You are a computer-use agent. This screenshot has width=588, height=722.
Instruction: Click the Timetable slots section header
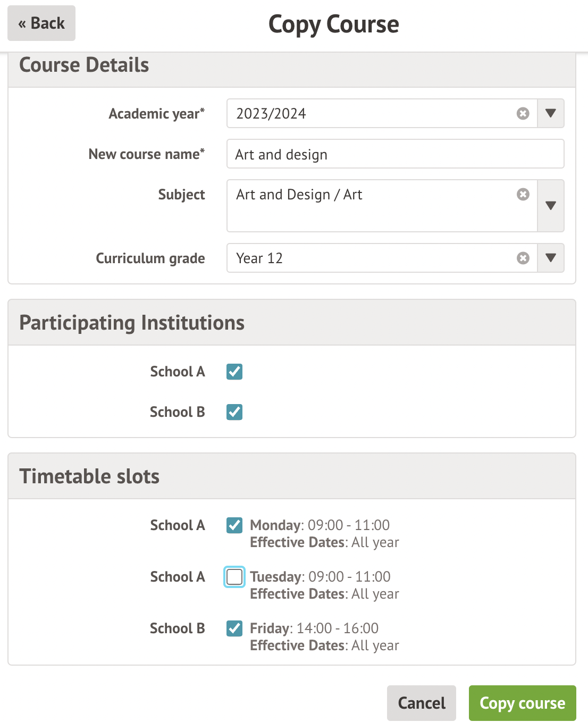click(89, 476)
